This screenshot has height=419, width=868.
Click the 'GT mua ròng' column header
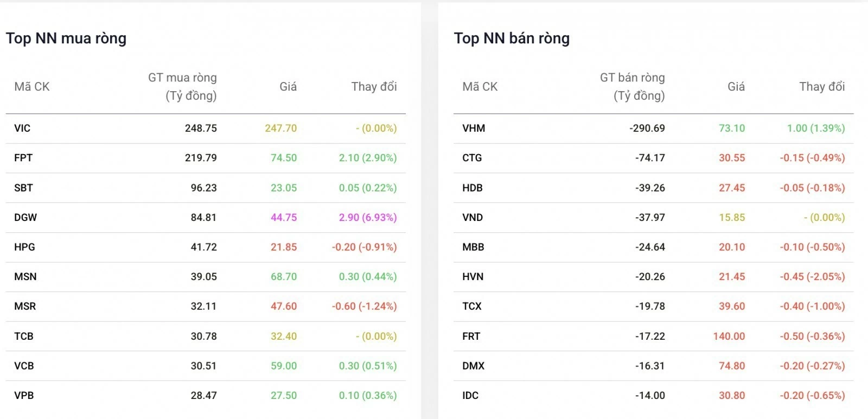click(182, 86)
